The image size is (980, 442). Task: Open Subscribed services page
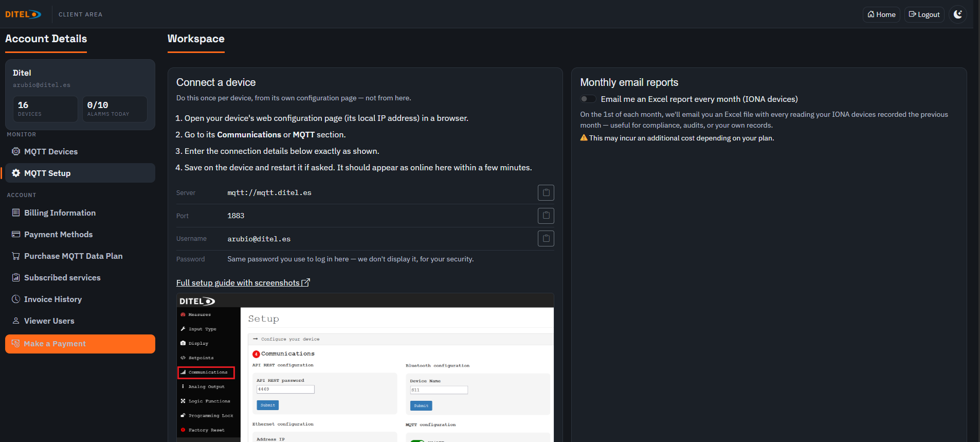80,277
